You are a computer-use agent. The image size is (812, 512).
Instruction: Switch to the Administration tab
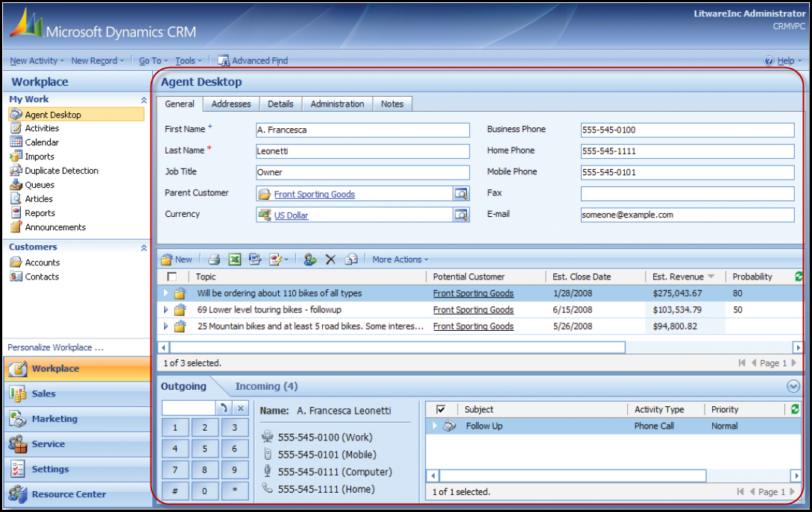click(337, 104)
